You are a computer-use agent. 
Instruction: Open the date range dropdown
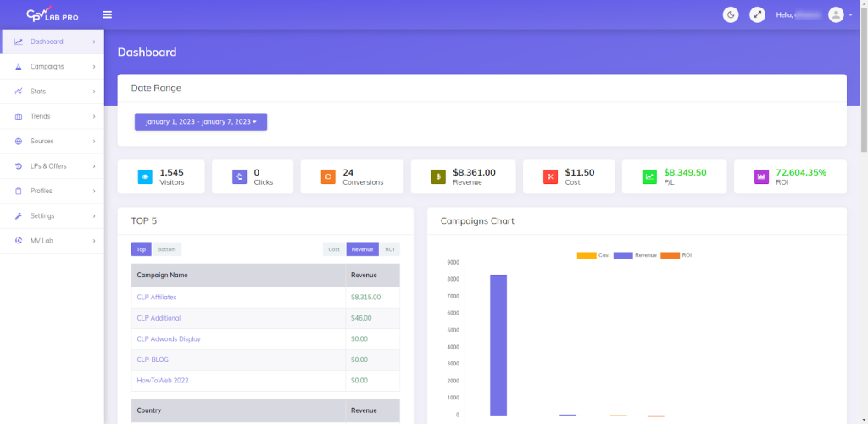201,122
